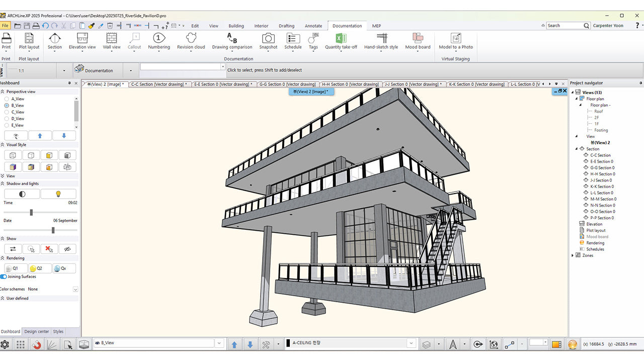Select the D_View perspective option
644x362 pixels.
7,119
